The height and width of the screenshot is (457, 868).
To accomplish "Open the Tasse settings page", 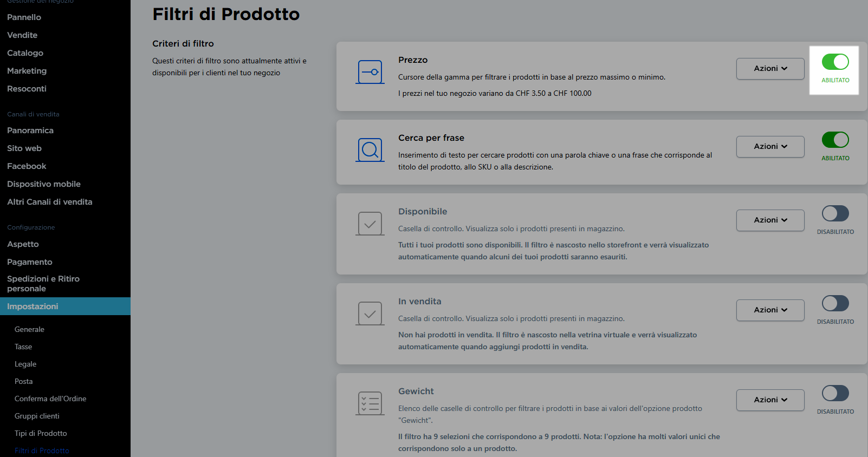I will 23,347.
